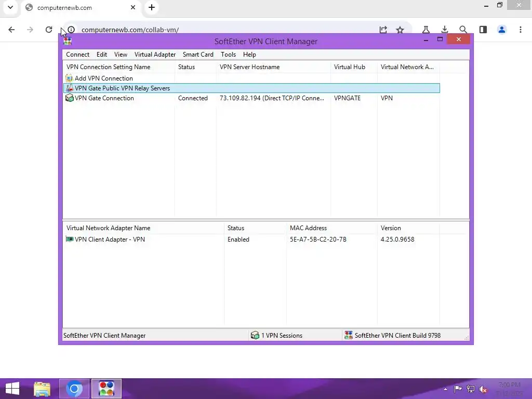The height and width of the screenshot is (399, 532).
Task: Open the browser profile menu
Action: [x=502, y=30]
